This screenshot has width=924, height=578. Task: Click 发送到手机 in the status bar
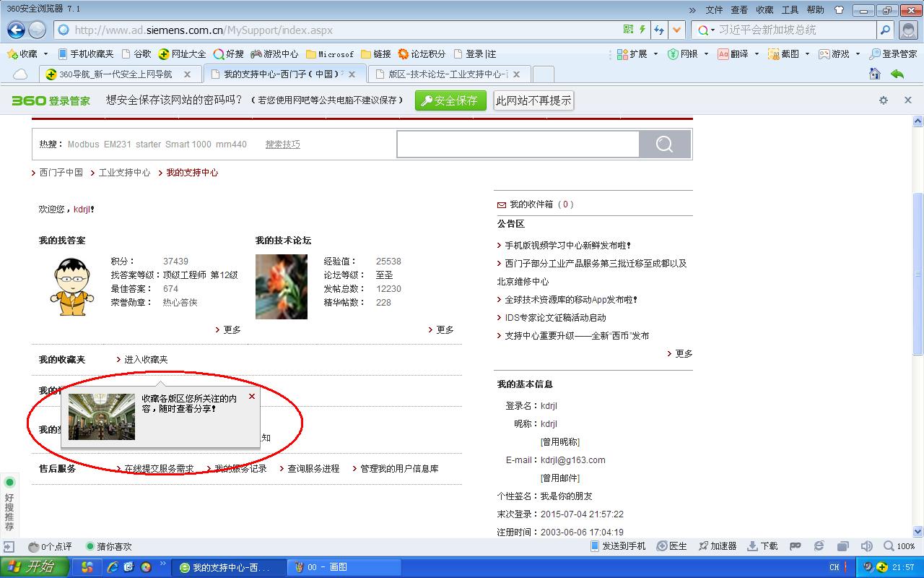[618, 546]
